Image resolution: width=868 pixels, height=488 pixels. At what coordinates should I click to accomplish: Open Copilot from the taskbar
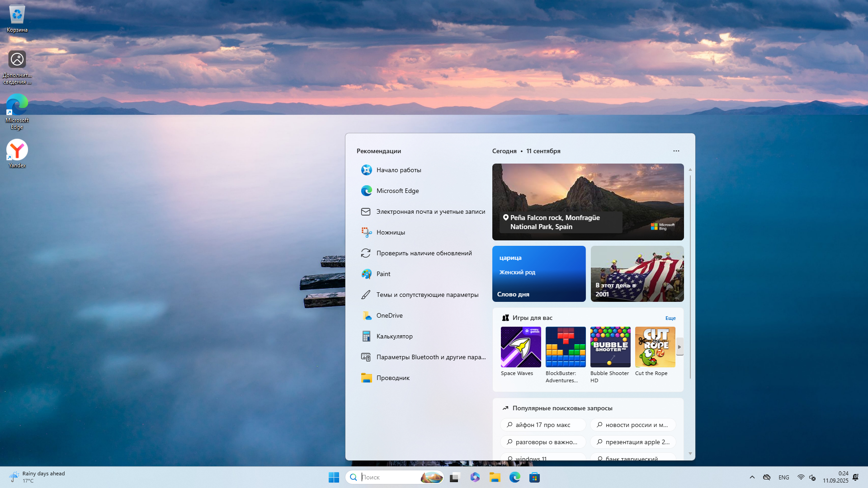(475, 477)
